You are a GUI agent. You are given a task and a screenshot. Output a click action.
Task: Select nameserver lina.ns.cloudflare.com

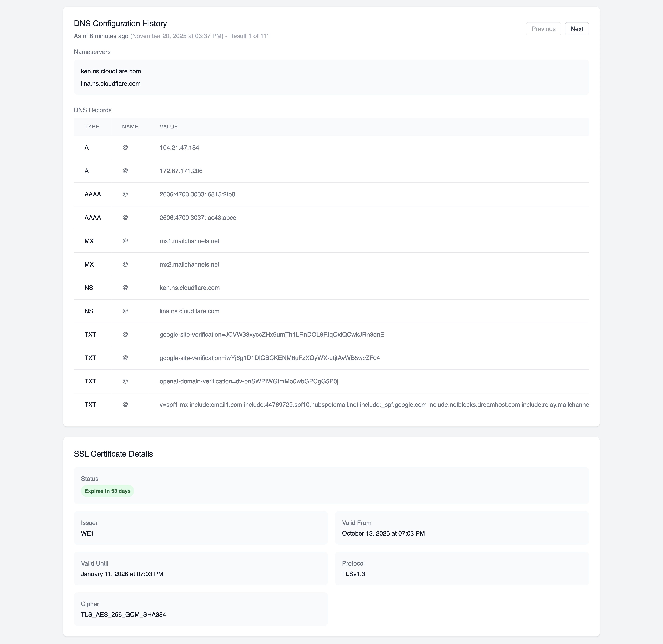click(x=111, y=83)
